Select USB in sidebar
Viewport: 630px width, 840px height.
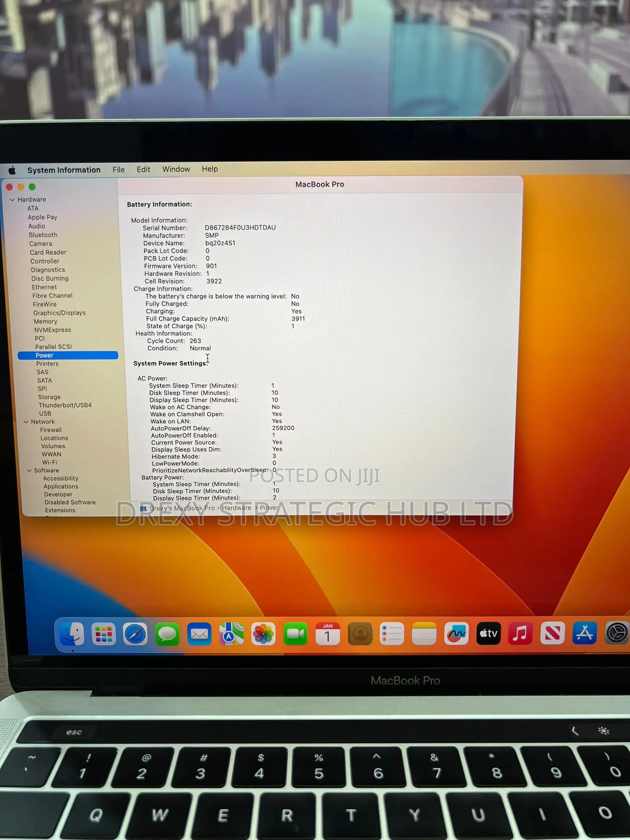(x=45, y=414)
